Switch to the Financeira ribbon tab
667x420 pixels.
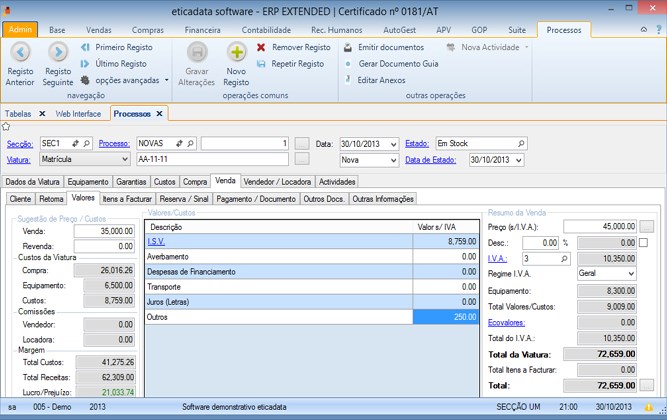pyautogui.click(x=203, y=31)
